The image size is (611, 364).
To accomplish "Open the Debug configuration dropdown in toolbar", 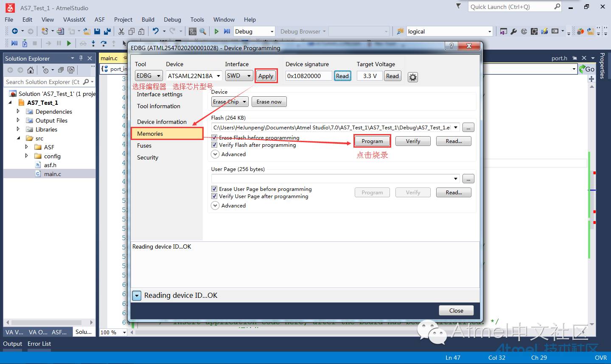I will pos(254,31).
